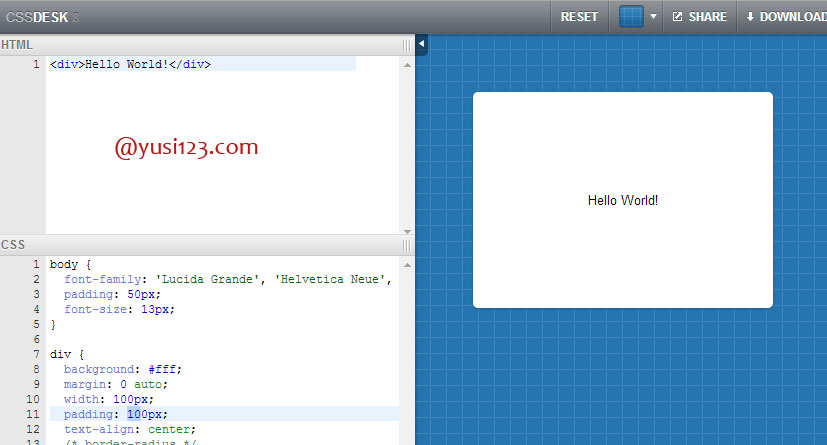Click the DOWNLOAD button
This screenshot has height=445, width=827.
[x=786, y=17]
